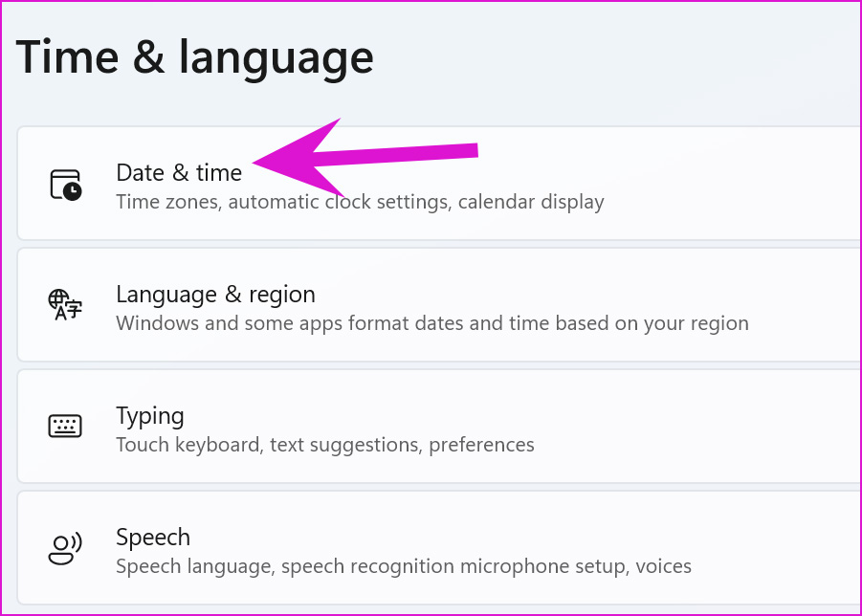Open the Date & time settings

439,183
